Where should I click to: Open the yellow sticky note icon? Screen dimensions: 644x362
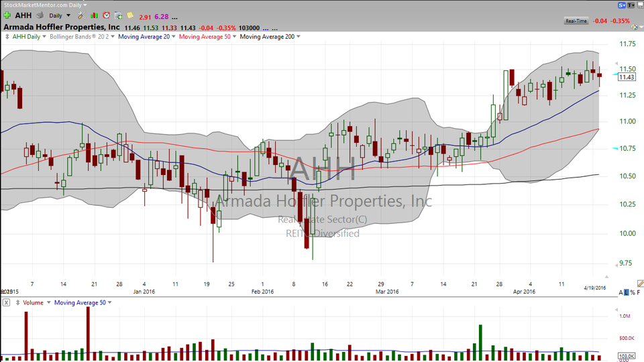click(x=130, y=15)
